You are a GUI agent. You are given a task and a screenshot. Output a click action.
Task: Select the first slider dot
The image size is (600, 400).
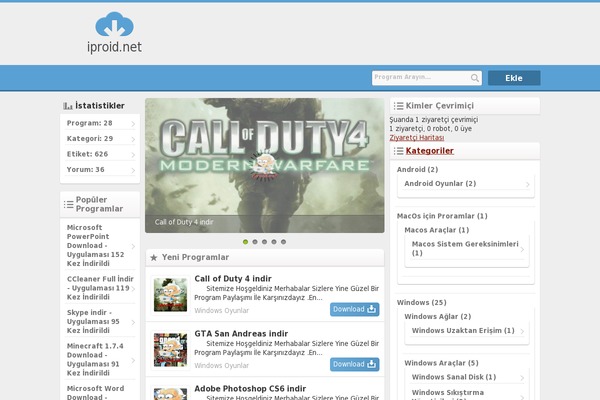[245, 242]
